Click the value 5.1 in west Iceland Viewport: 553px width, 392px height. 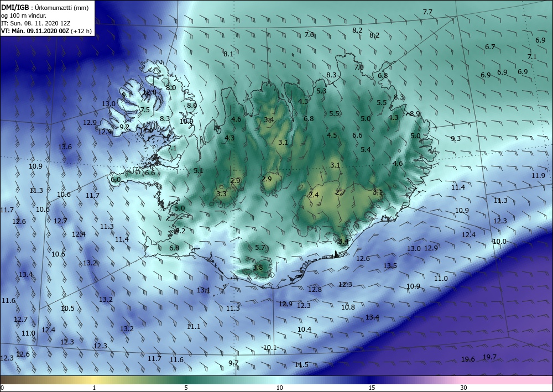tap(199, 171)
